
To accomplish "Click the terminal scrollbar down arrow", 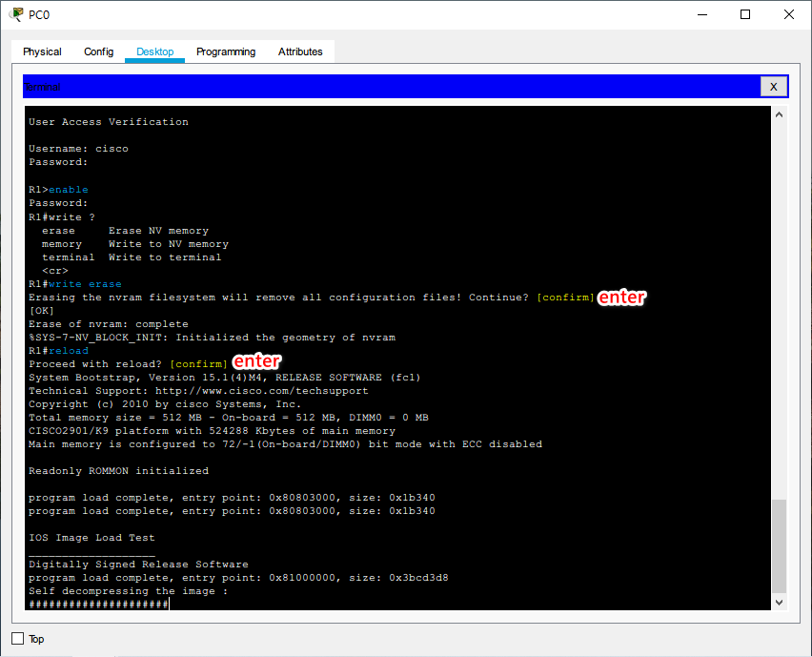I will pos(779,602).
